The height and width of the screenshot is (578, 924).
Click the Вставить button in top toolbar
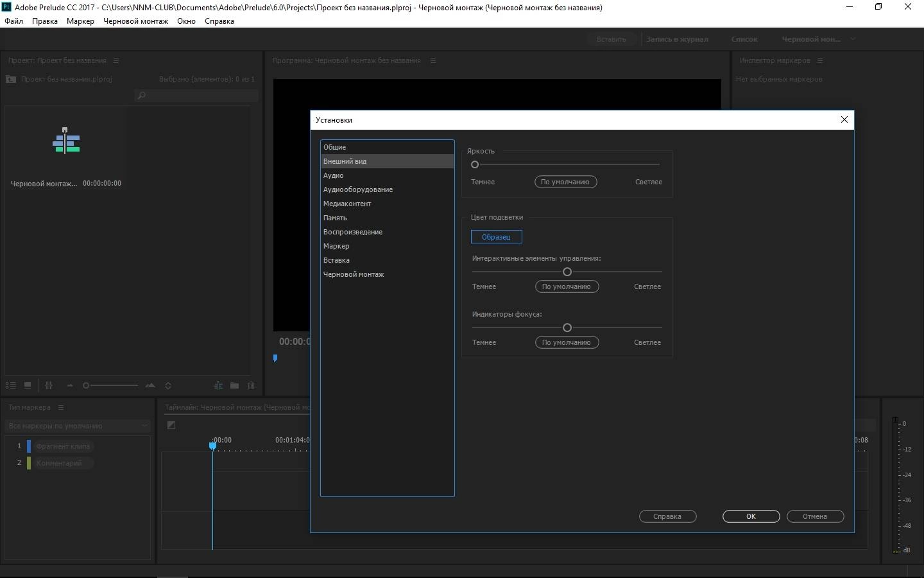(611, 39)
